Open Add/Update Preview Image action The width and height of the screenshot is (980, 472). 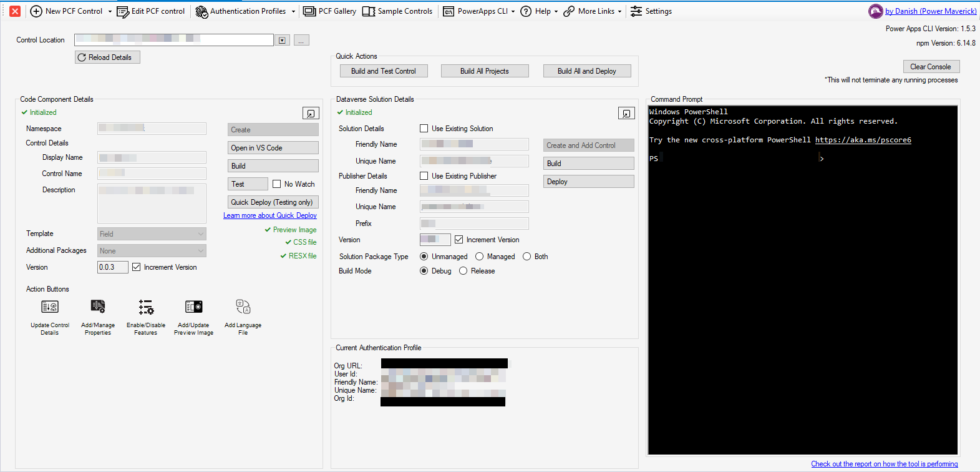click(x=194, y=307)
